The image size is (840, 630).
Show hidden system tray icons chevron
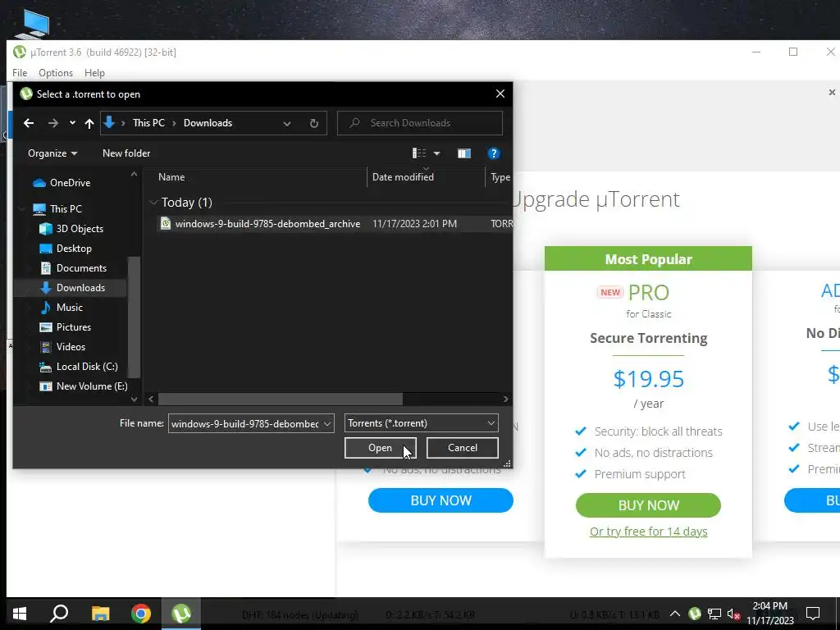tap(675, 614)
